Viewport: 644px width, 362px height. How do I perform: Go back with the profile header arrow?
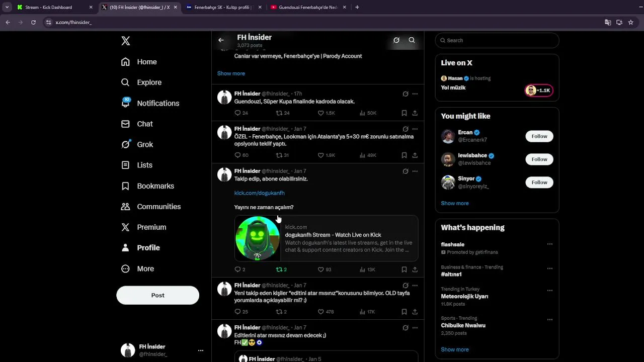[x=221, y=40]
